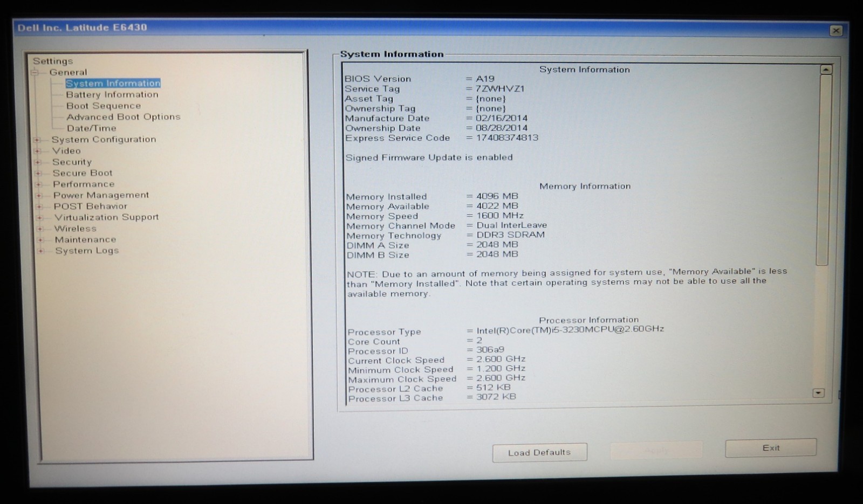Click Signed Firmware Update is enabled text

(x=429, y=157)
